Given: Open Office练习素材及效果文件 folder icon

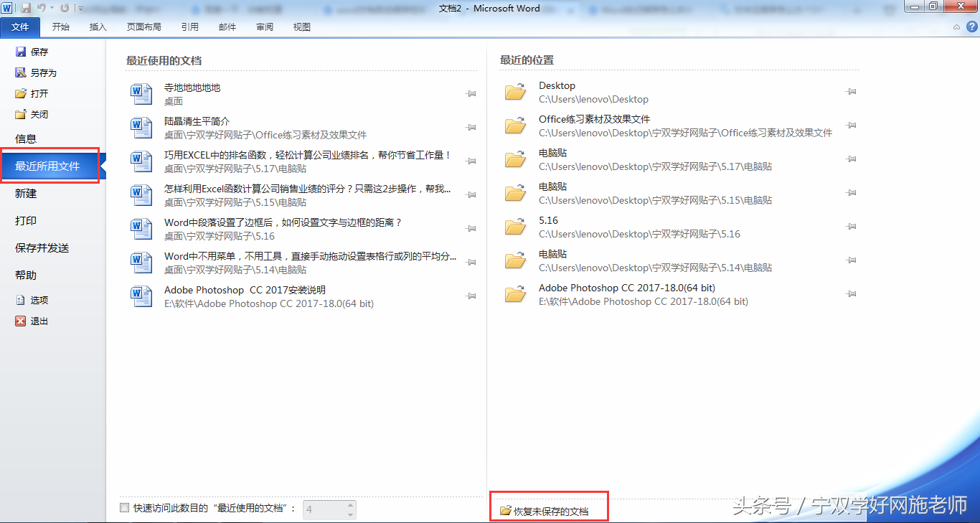Looking at the screenshot, I should click(x=515, y=126).
